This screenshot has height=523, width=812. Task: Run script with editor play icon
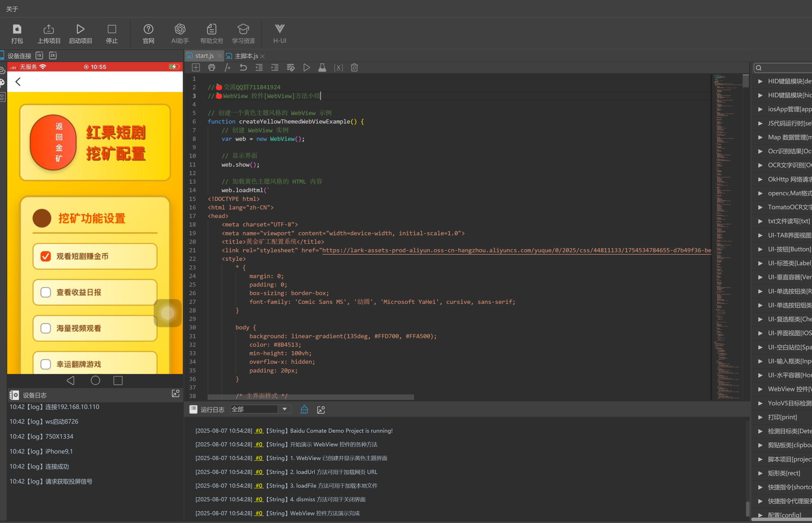[306, 68]
